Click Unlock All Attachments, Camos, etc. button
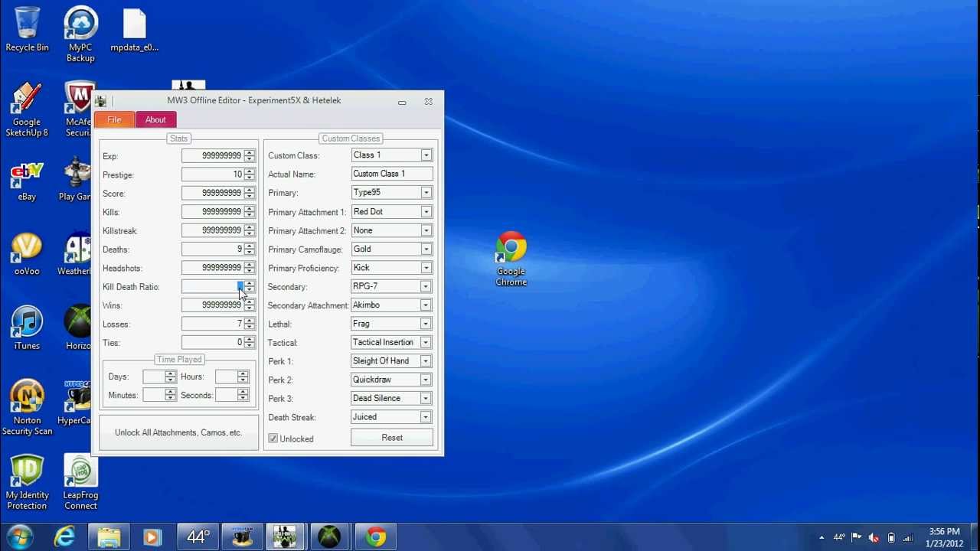 pyautogui.click(x=178, y=432)
